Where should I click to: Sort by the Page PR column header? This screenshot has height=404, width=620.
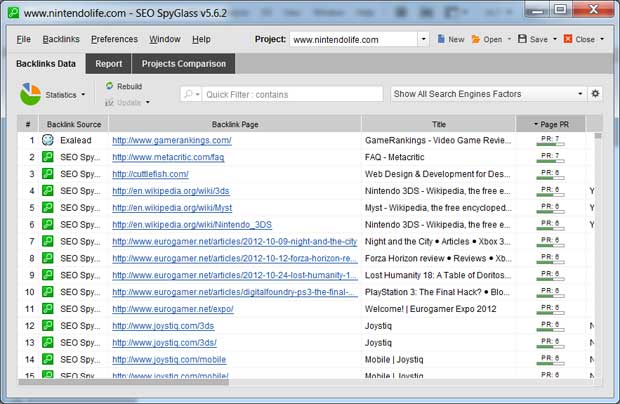point(550,125)
